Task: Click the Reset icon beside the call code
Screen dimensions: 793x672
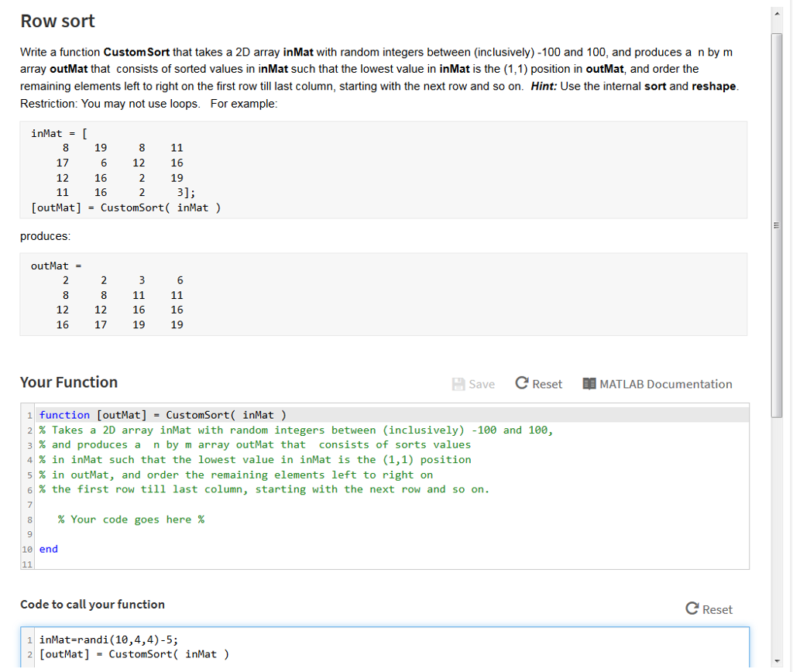Action: 691,609
